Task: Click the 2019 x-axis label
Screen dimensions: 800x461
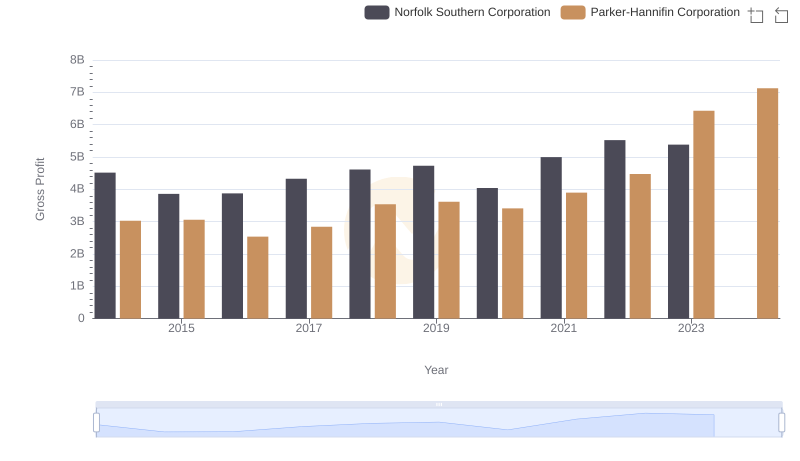Action: pyautogui.click(x=436, y=328)
